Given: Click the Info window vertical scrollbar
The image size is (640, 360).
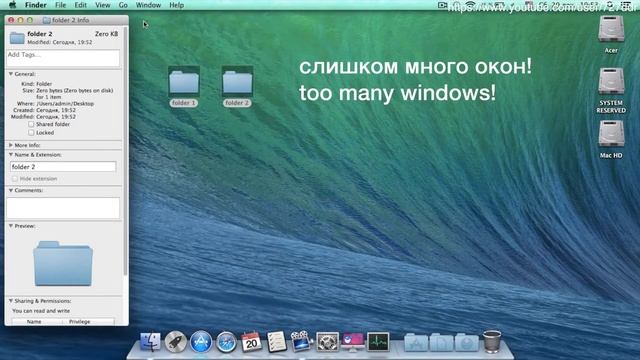Looking at the screenshot, I should pyautogui.click(x=125, y=151).
